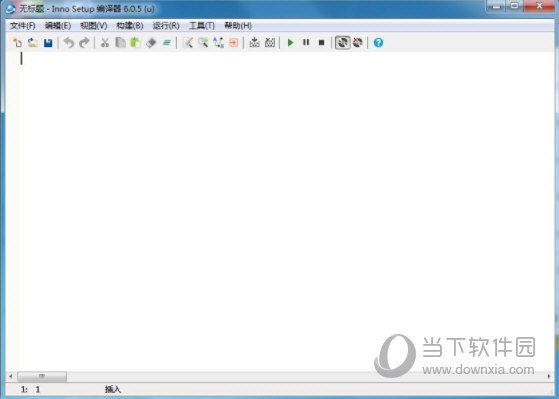
Task: Minimize the Inno Setup window
Action: click(497, 6)
